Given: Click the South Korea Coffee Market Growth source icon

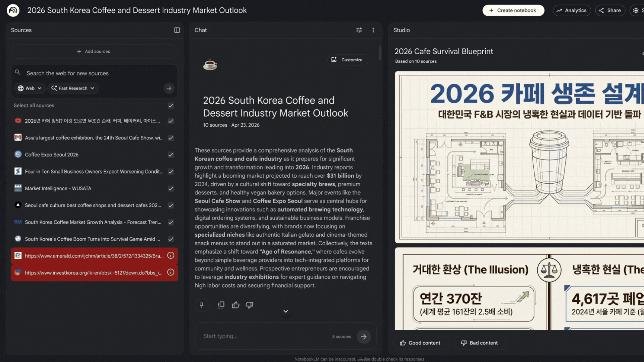Looking at the screenshot, I should (18, 222).
